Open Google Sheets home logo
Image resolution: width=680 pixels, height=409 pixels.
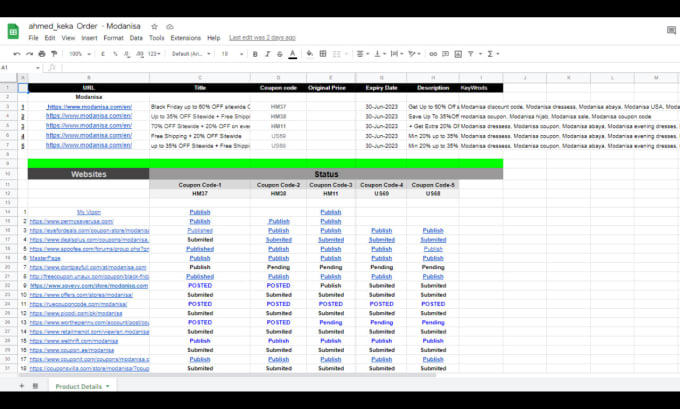[13, 32]
